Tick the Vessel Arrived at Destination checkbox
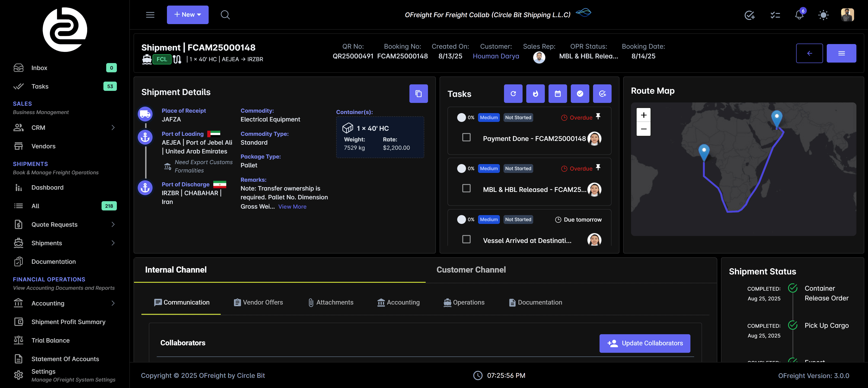868x388 pixels. 466,239
